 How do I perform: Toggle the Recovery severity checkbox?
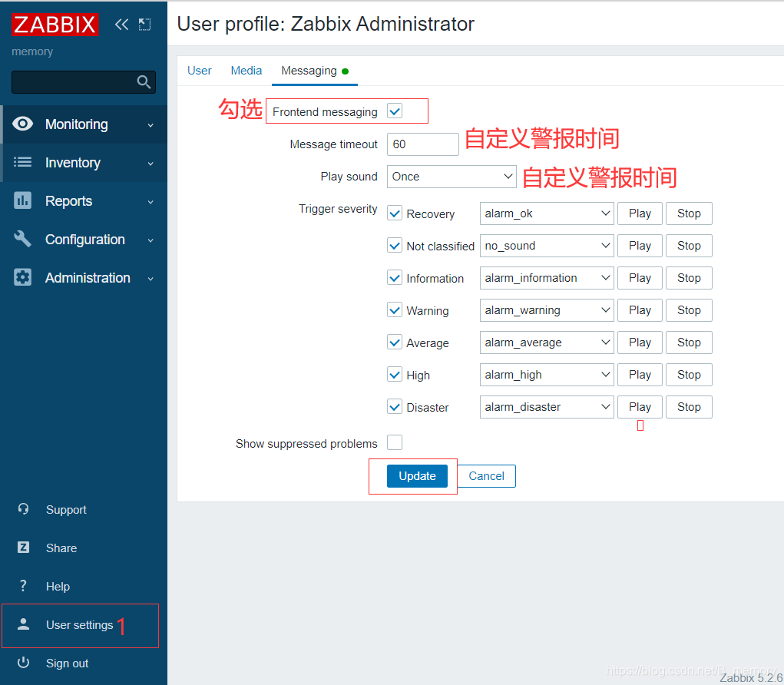point(395,213)
